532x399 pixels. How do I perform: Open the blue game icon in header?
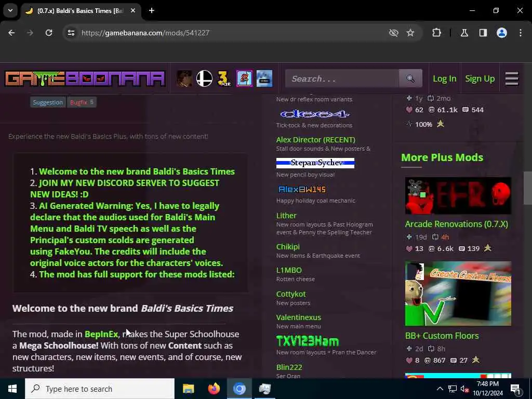click(x=264, y=79)
